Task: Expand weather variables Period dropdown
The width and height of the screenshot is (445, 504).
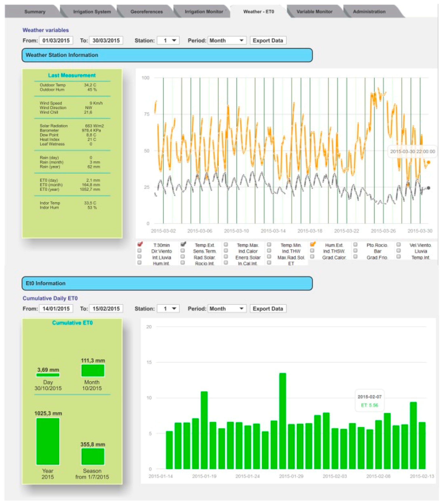Action: 227,40
